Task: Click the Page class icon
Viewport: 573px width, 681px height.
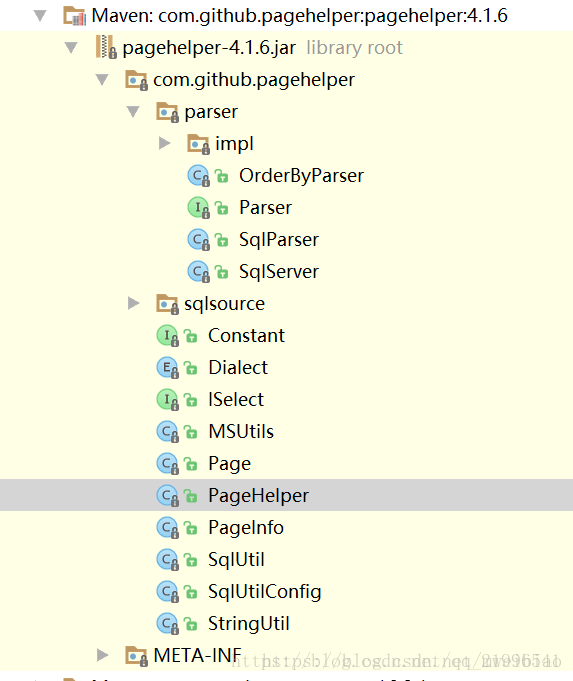Action: pos(168,464)
